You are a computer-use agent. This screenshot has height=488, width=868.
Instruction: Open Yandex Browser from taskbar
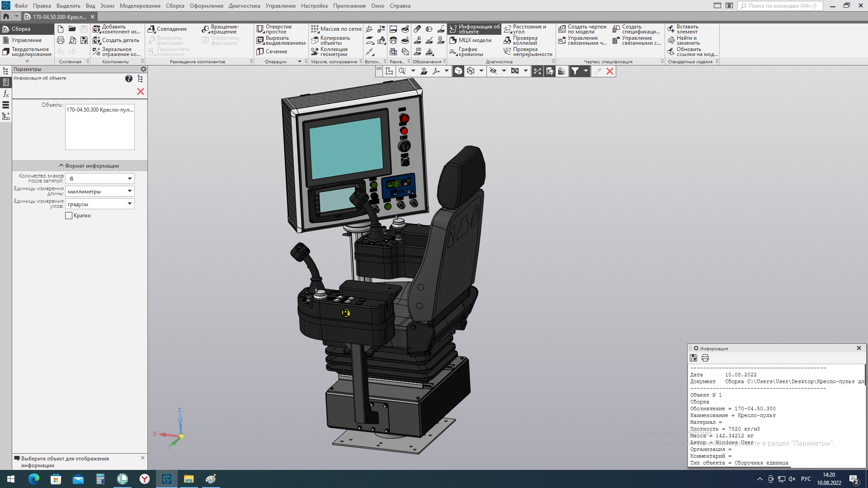[x=144, y=479]
